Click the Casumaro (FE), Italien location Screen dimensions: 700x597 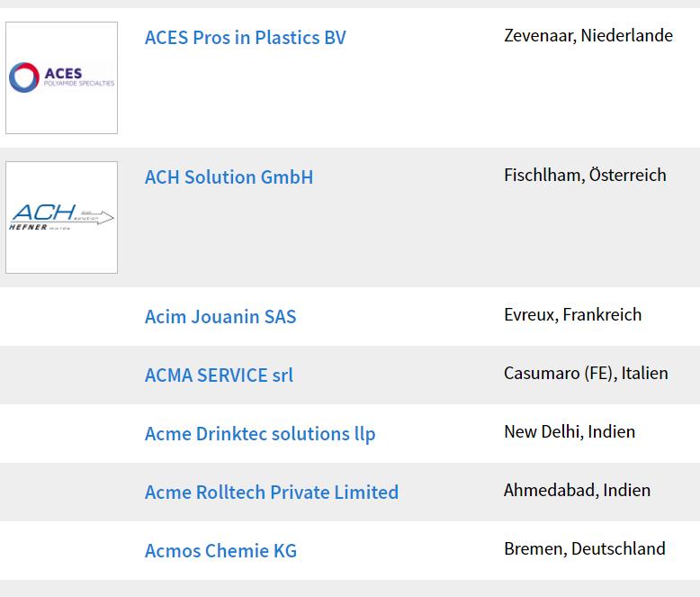(586, 373)
